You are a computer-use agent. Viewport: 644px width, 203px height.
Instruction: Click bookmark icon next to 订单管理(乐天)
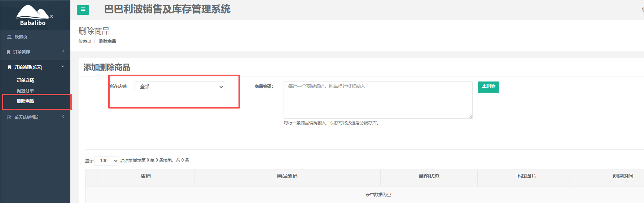pos(10,67)
